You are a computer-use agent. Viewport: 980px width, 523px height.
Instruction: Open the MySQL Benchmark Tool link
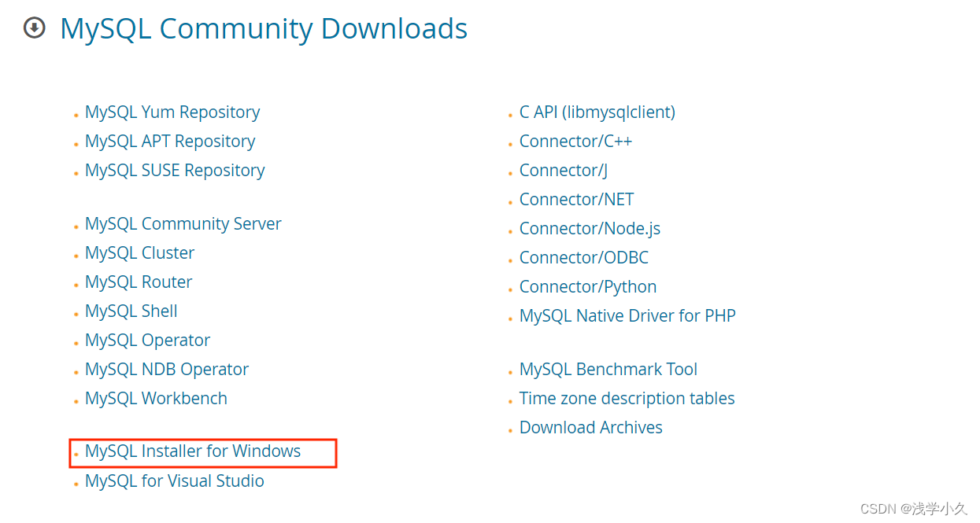point(608,370)
